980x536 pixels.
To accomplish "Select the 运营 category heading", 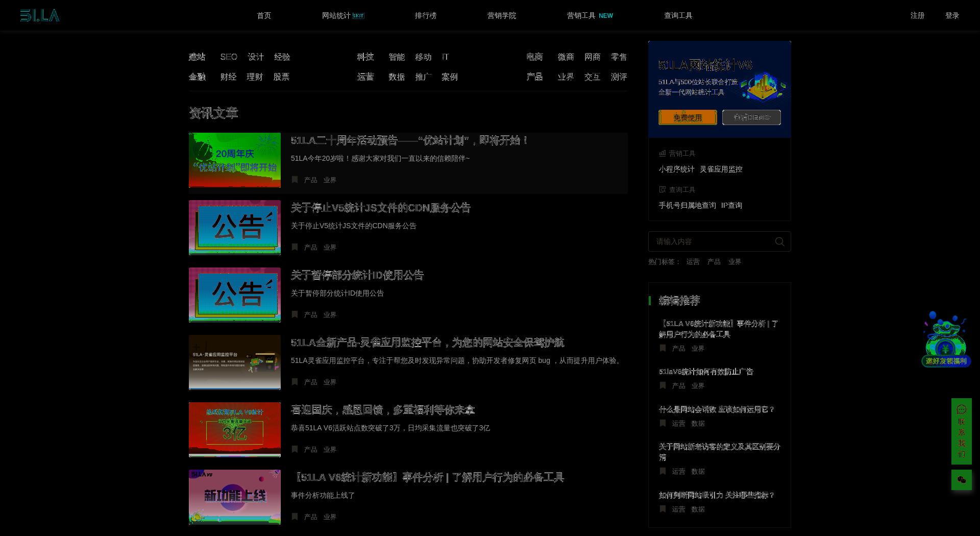I will pyautogui.click(x=365, y=77).
